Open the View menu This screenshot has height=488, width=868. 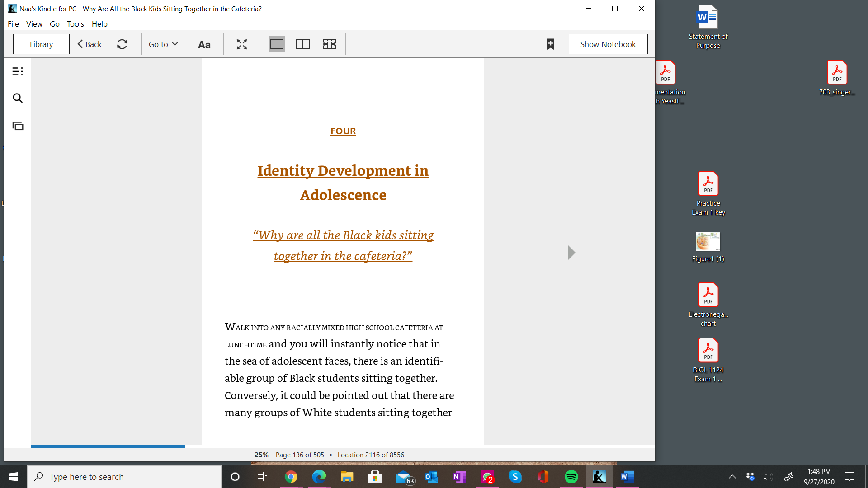pyautogui.click(x=34, y=24)
